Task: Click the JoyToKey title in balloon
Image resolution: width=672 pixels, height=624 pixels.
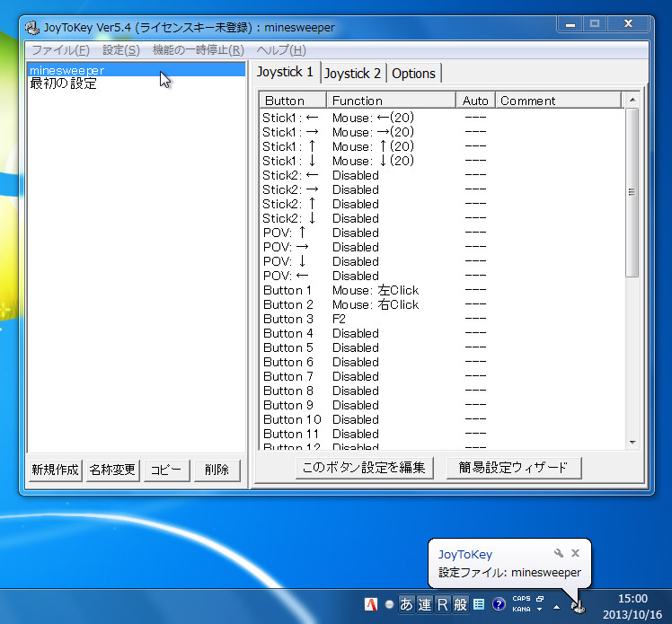Action: [465, 554]
